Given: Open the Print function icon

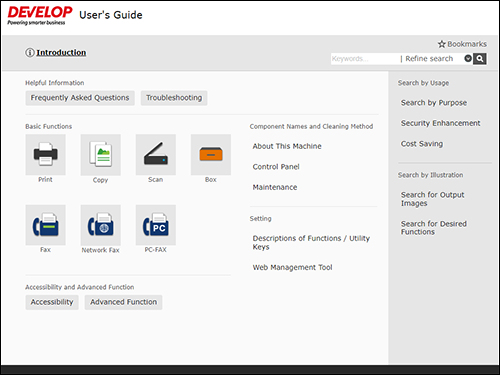Looking at the screenshot, I should click(45, 155).
